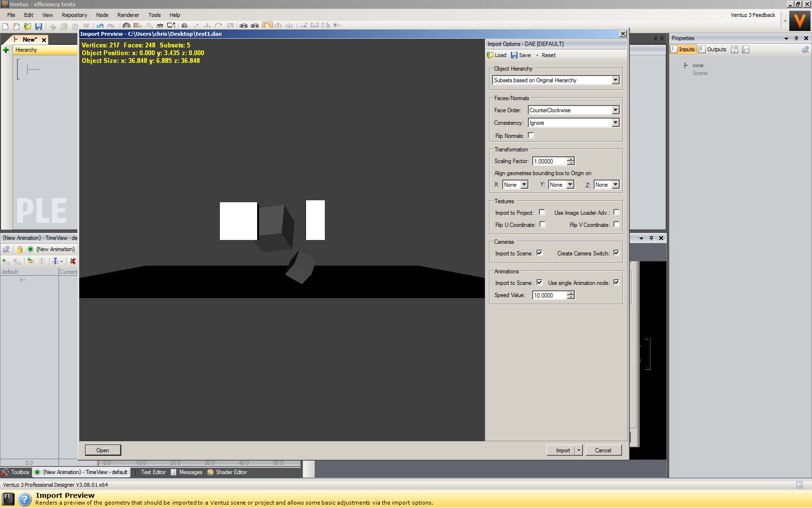Click the Load import options icon

point(490,55)
